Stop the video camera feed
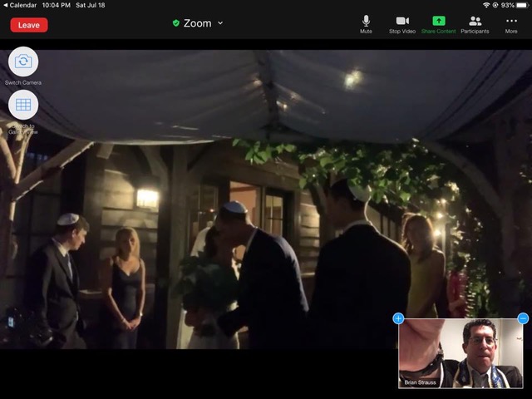The image size is (532, 399). pyautogui.click(x=402, y=22)
